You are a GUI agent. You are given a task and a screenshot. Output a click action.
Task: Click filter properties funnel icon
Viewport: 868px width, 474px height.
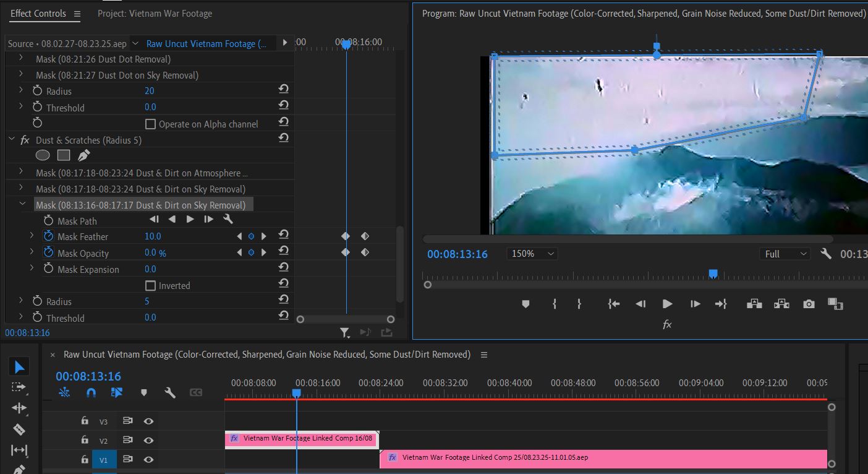(345, 333)
